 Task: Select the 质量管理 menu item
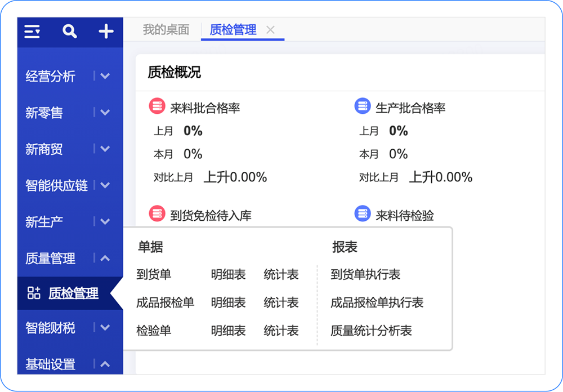pos(50,259)
